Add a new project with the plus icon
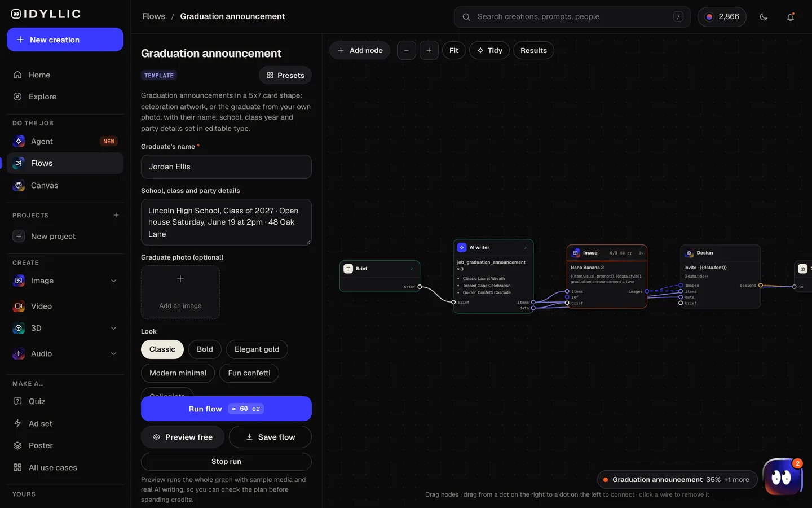The image size is (812, 508). pos(116,215)
